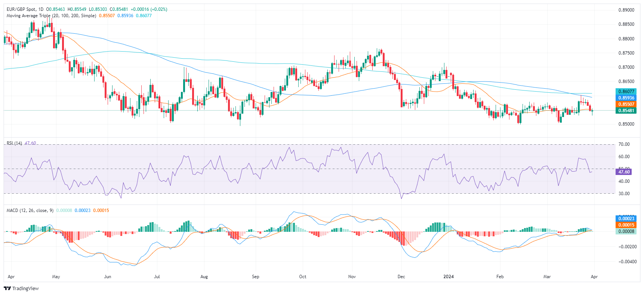
Task: Click the orange 0.85507 value in MA legend
Action: click(x=107, y=16)
